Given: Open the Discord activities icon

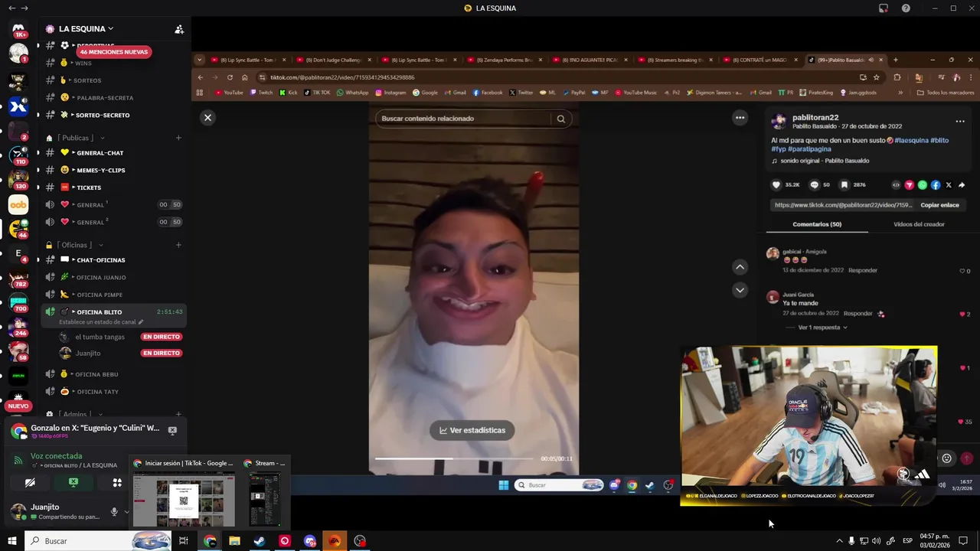Looking at the screenshot, I should (x=117, y=483).
